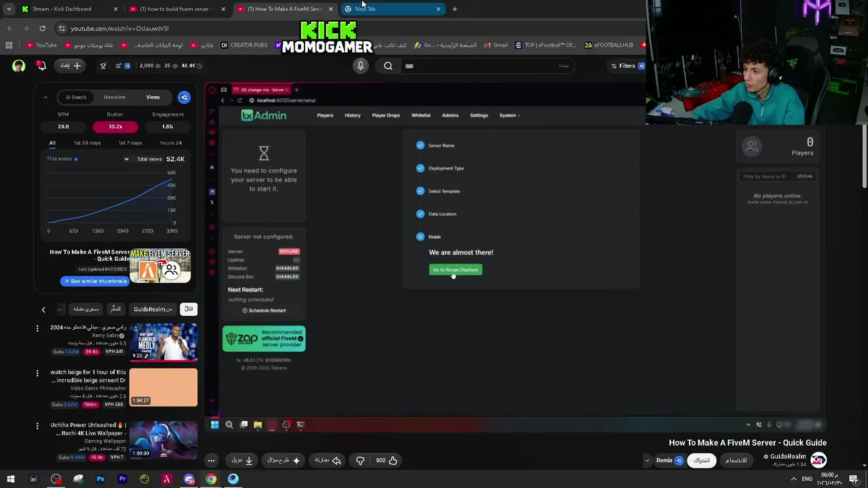
Task: Select the 24 hours range
Action: (170, 143)
